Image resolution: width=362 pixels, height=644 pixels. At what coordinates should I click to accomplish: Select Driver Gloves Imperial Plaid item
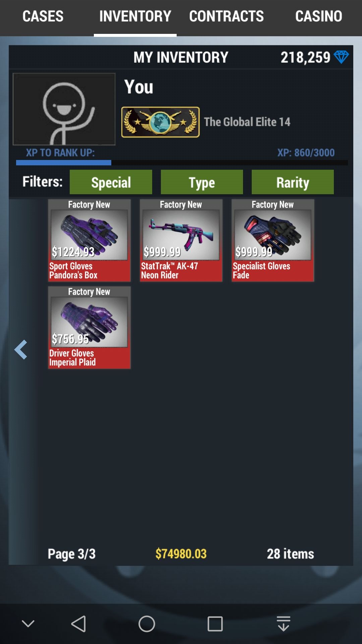pos(89,328)
